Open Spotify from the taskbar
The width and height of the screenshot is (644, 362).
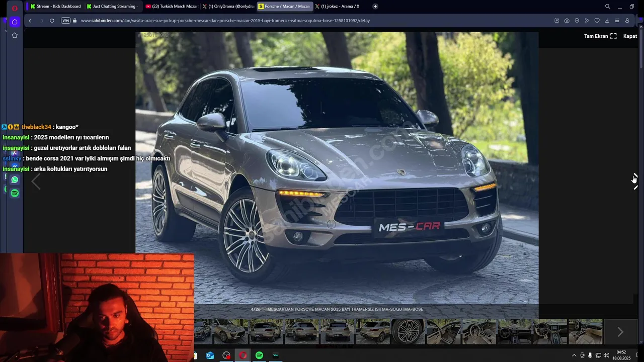[259, 355]
